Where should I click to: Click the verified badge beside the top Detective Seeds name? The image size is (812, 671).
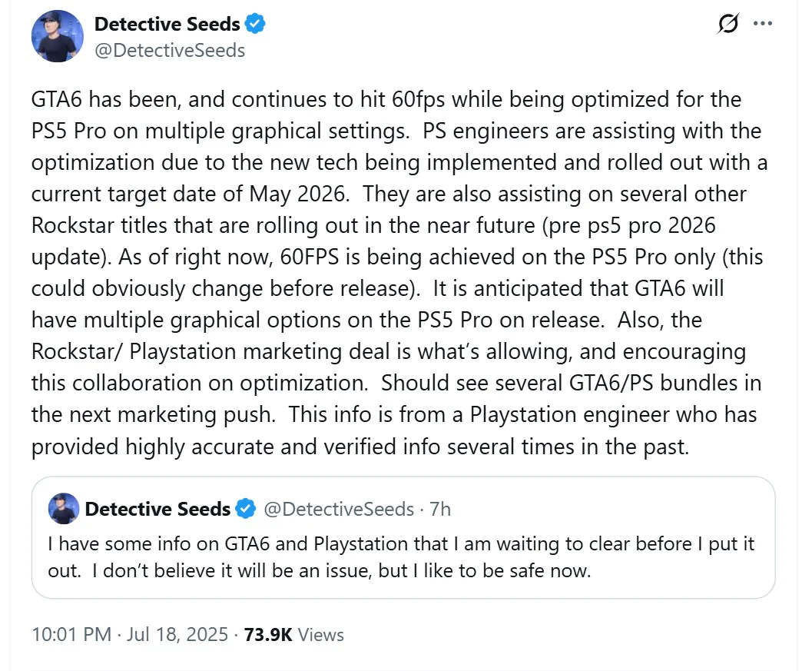click(x=256, y=24)
